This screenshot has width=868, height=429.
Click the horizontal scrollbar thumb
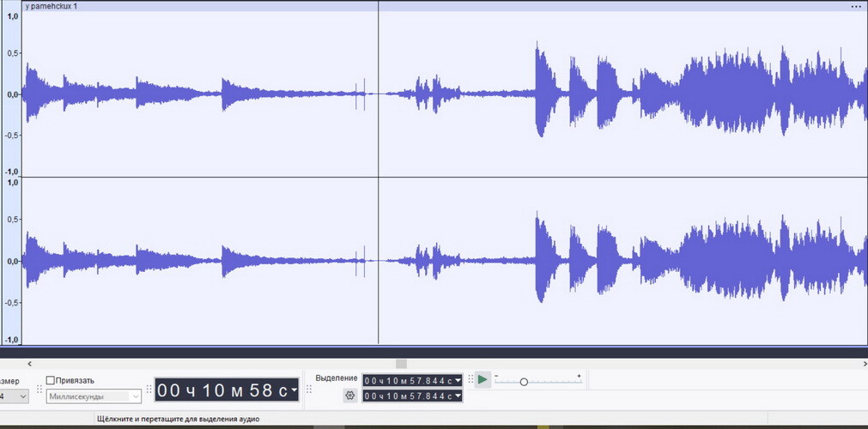click(x=401, y=364)
